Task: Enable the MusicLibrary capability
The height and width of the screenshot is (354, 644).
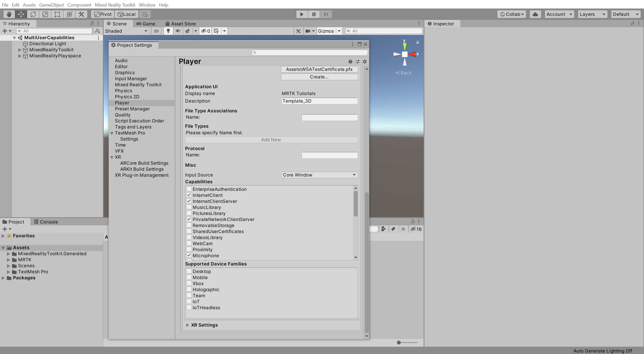Action: point(189,207)
